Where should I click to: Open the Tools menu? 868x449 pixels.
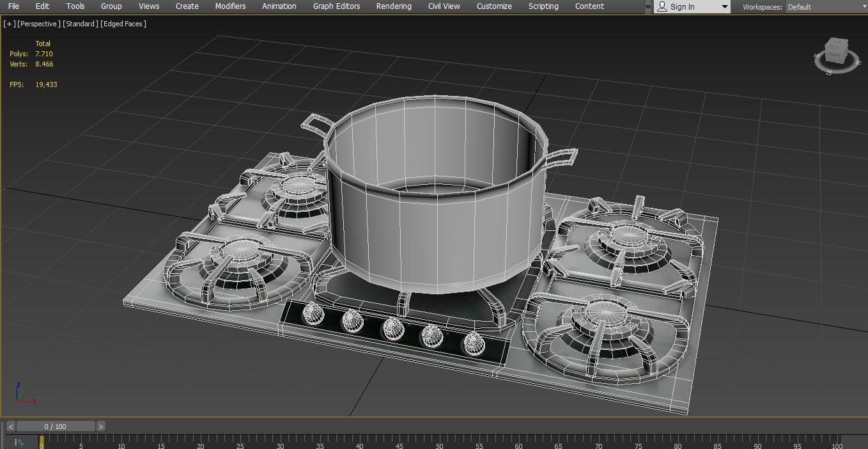click(75, 6)
